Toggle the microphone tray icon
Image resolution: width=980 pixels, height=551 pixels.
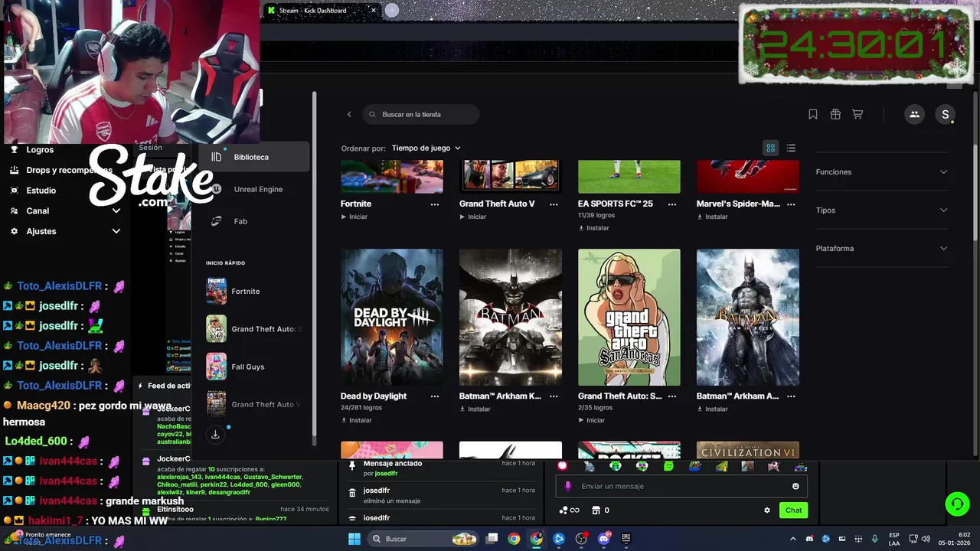point(874,539)
